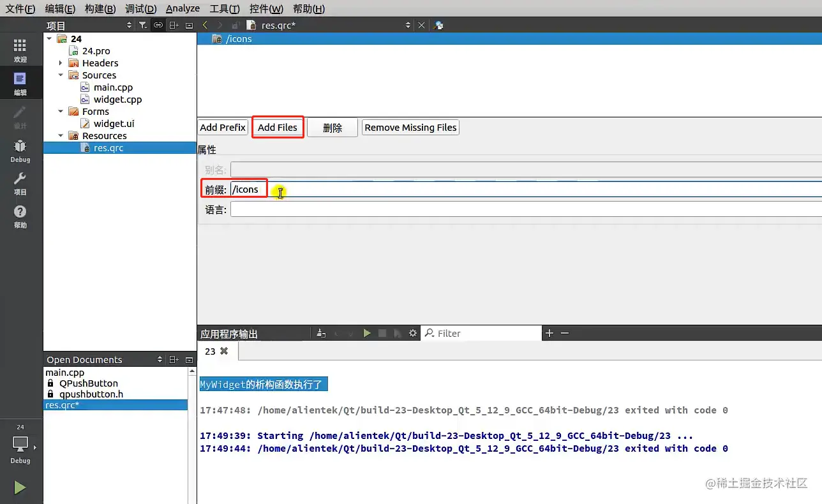
Task: Click the Add Files button
Action: (278, 128)
